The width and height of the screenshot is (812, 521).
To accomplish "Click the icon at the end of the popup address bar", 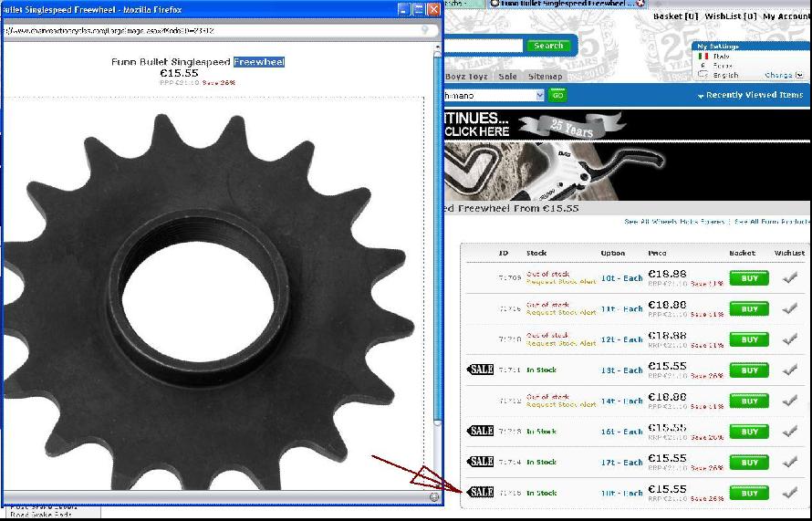I will click(426, 30).
